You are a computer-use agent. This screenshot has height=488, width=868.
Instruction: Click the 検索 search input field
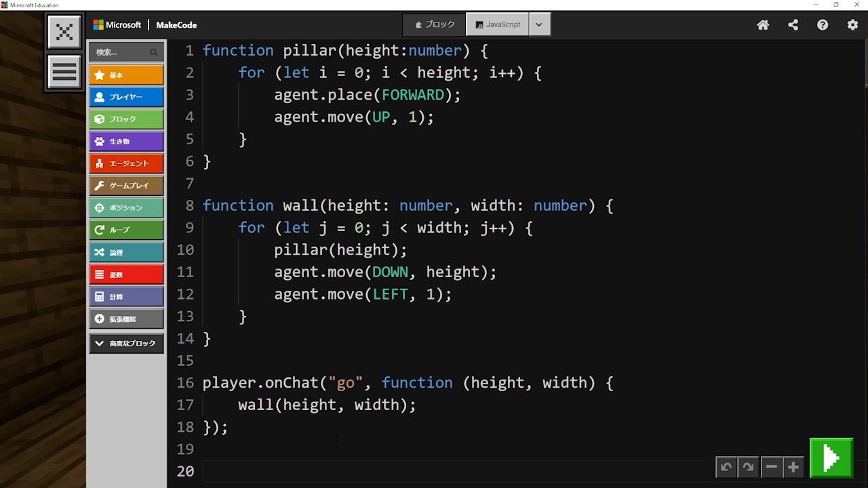(x=122, y=52)
